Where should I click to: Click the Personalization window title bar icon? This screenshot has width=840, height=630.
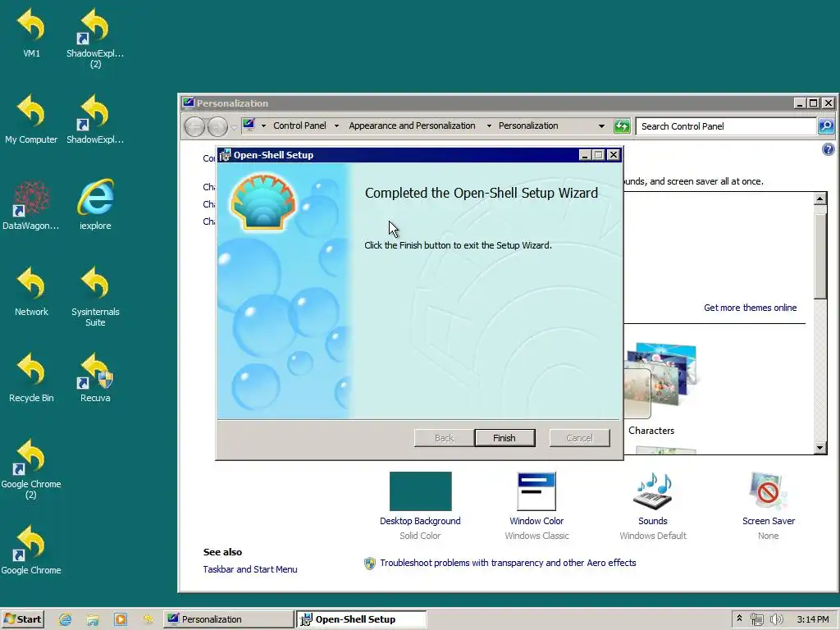point(188,103)
